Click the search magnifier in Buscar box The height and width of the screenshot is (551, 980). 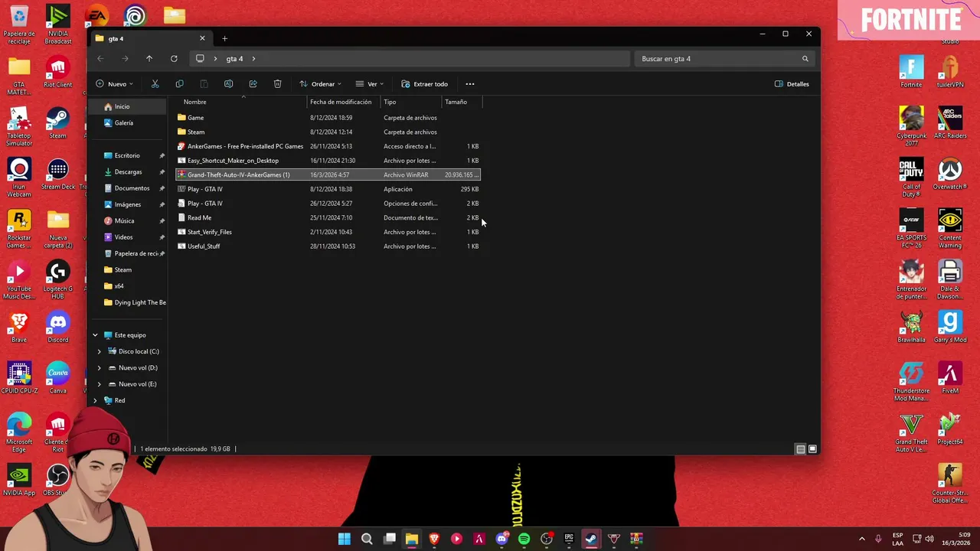[805, 59]
